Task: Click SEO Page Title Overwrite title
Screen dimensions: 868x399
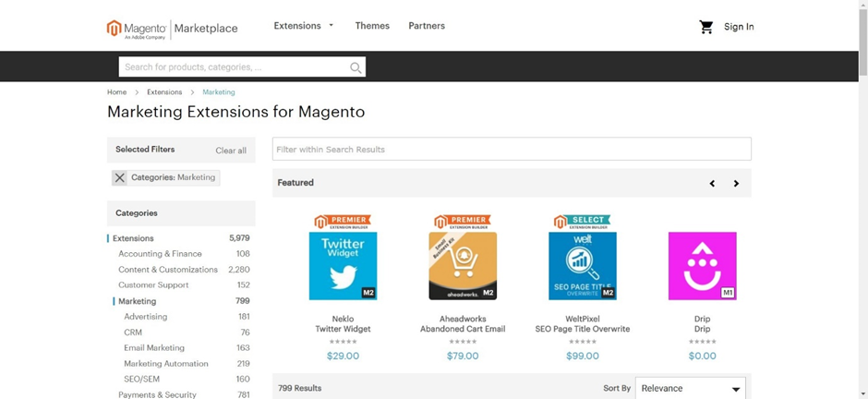Action: click(583, 329)
